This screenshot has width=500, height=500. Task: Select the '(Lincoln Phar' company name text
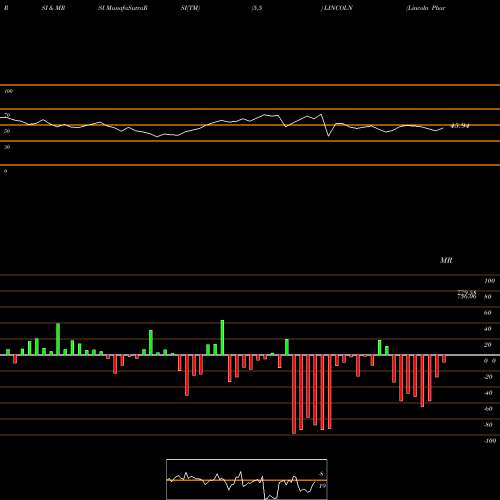click(x=426, y=8)
